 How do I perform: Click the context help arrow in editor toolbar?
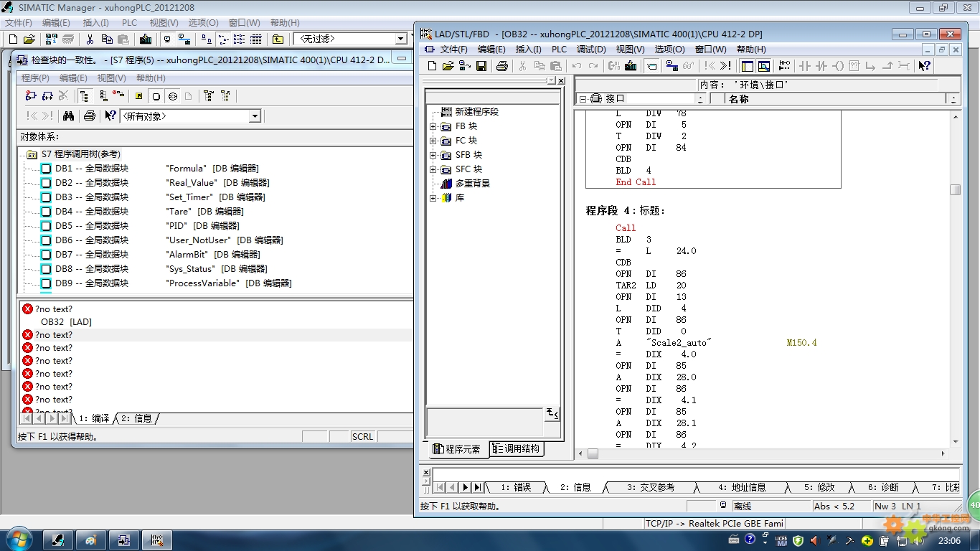925,66
